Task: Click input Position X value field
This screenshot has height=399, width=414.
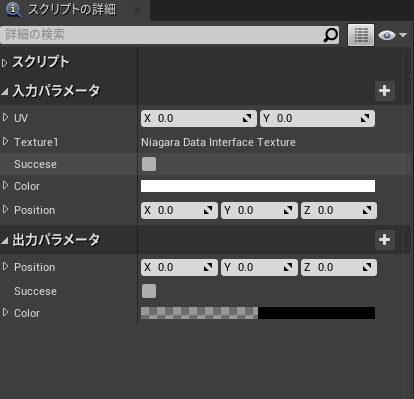Action: (179, 210)
